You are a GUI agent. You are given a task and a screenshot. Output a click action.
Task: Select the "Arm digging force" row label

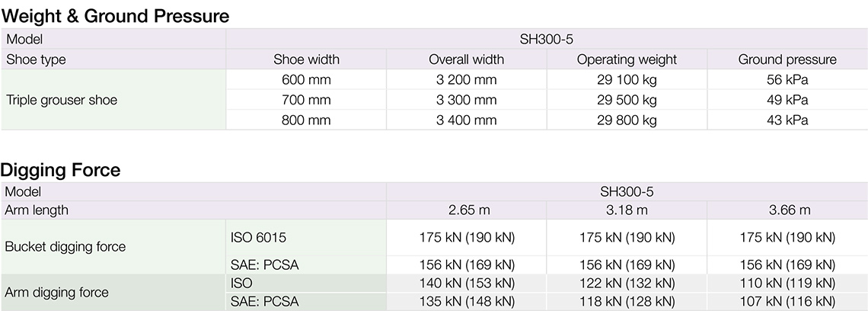[x=57, y=292]
